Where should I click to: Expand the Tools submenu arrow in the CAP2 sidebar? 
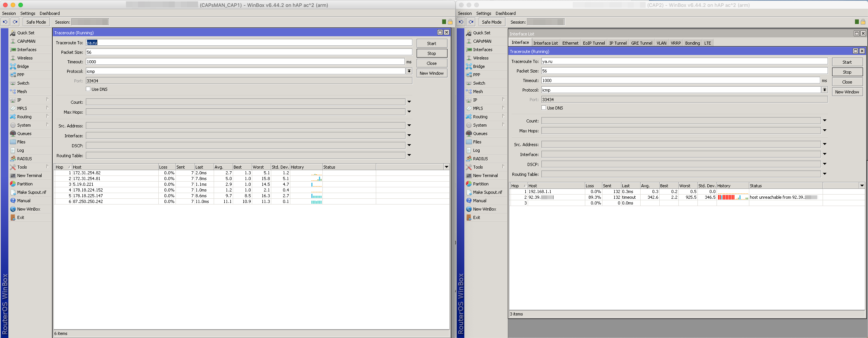[x=503, y=167]
